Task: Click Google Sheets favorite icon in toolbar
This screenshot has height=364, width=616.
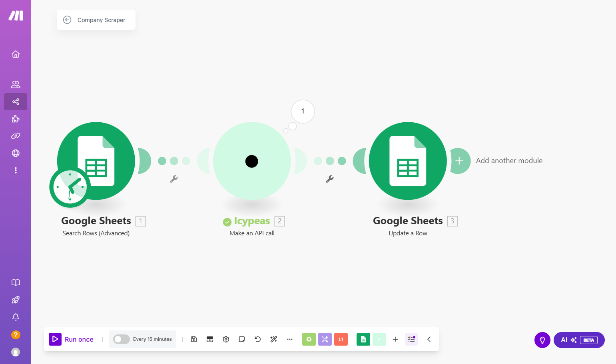Action: click(x=363, y=339)
